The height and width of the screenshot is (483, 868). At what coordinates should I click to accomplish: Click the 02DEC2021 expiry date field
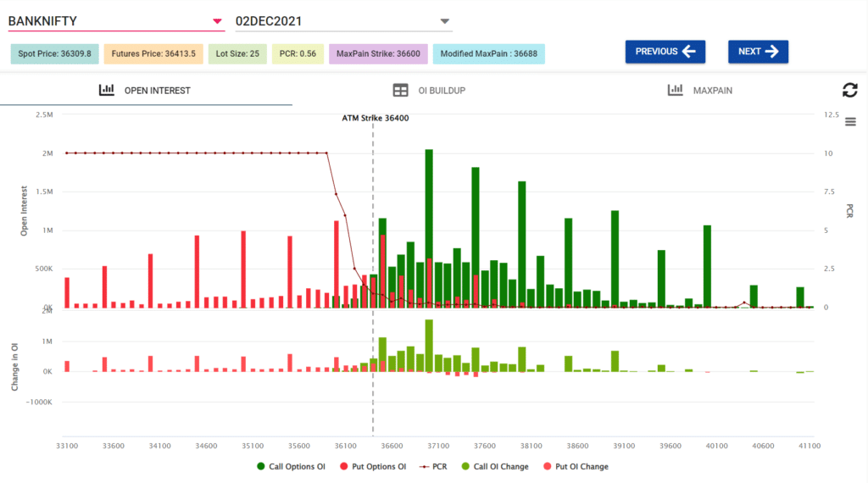[344, 21]
